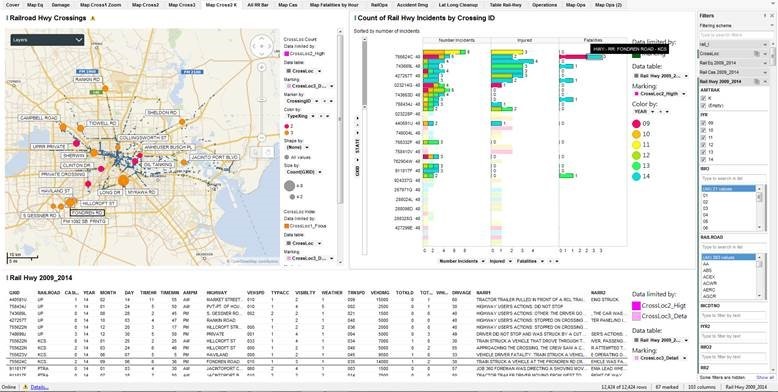This screenshot has width=778, height=392.
Task: Click the map pan navigation wheel
Action: coord(261,46)
